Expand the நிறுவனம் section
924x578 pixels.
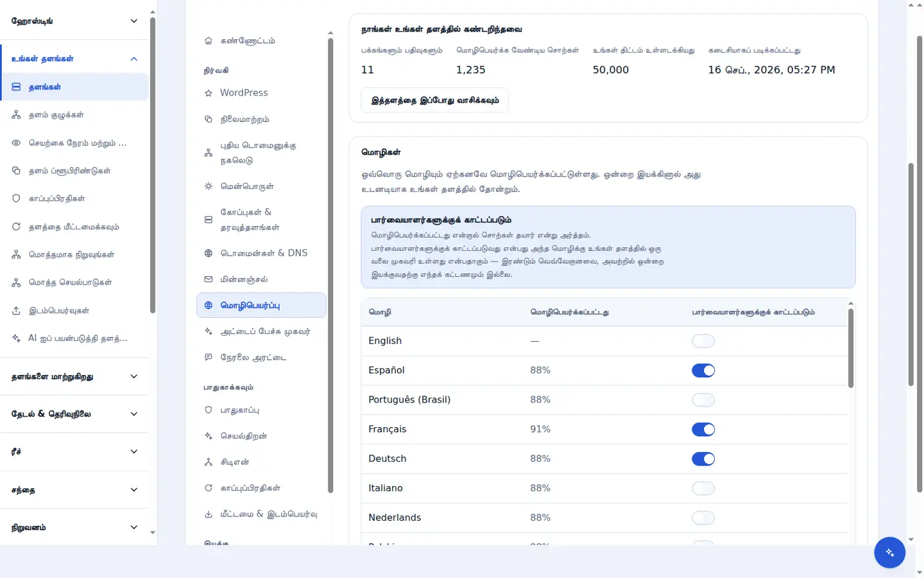coord(74,527)
